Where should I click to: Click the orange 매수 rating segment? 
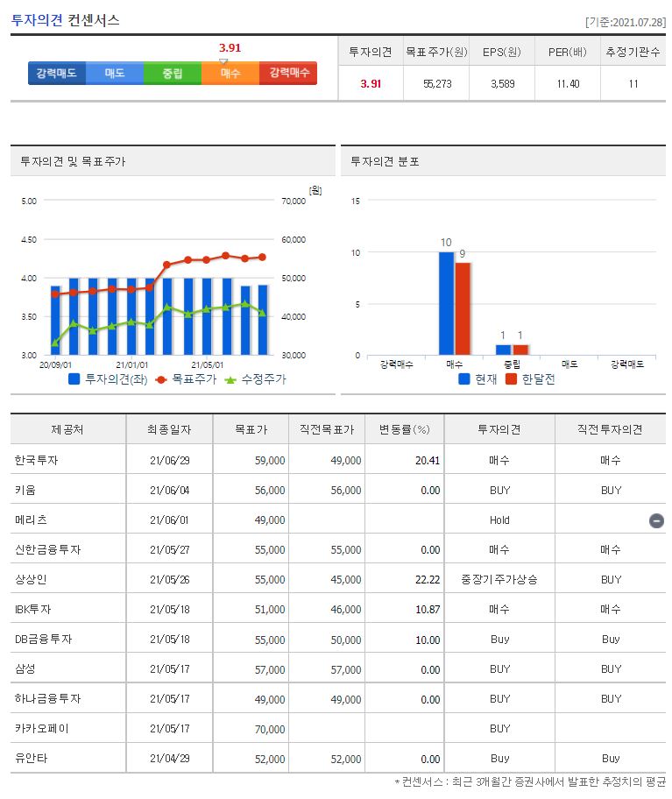[x=230, y=73]
